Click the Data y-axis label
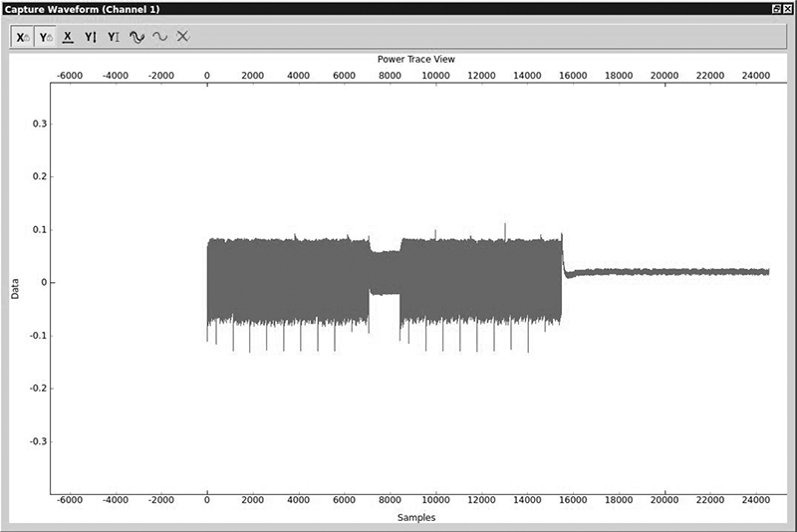 [15, 290]
